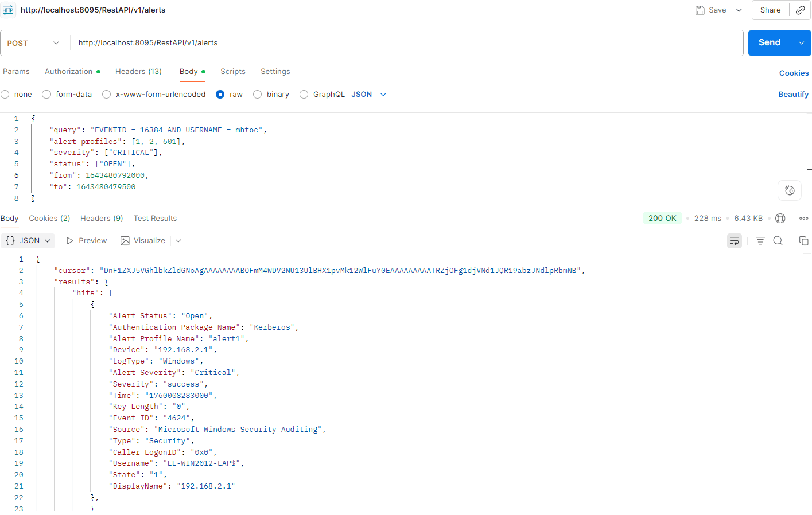The image size is (812, 515).
Task: Open search within the response body
Action: point(778,241)
